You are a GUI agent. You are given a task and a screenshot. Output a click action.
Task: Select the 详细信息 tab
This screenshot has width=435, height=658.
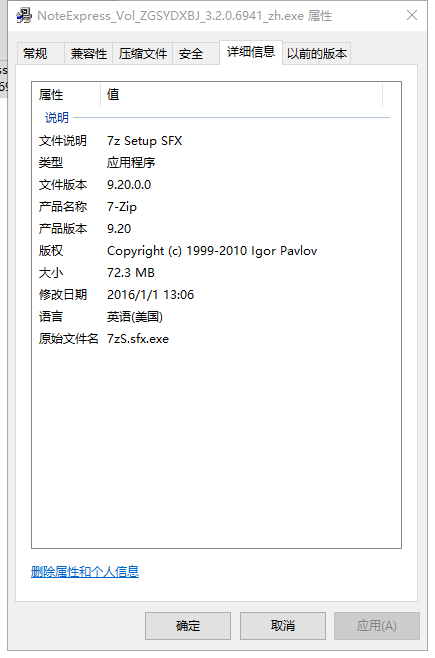click(251, 52)
